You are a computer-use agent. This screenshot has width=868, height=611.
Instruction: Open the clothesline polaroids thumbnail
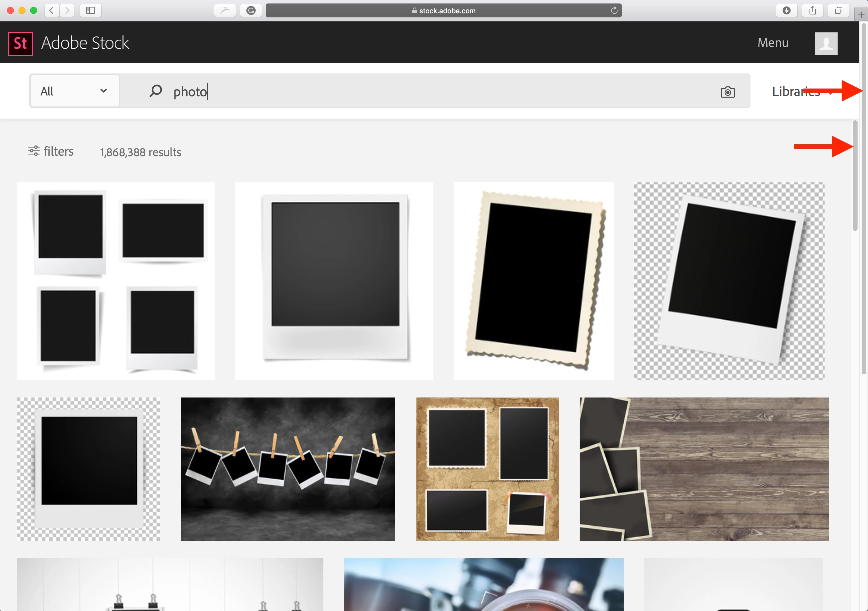pos(287,469)
